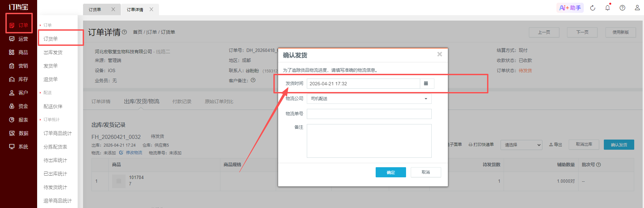The height and width of the screenshot is (208, 644).
Task: Open 订单商品统计 in the submenu
Action: click(57, 133)
